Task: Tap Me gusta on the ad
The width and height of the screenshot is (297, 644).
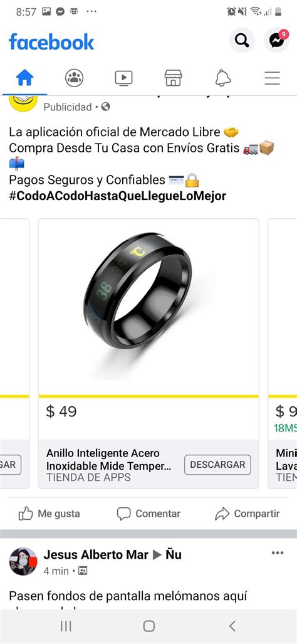Action: point(49,514)
